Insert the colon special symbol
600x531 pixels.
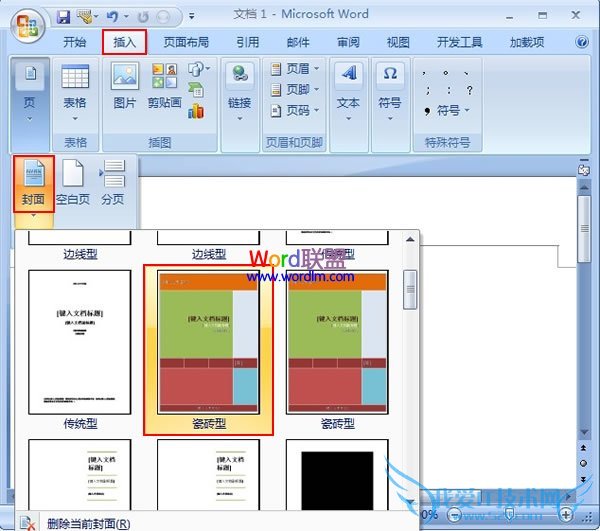448,91
